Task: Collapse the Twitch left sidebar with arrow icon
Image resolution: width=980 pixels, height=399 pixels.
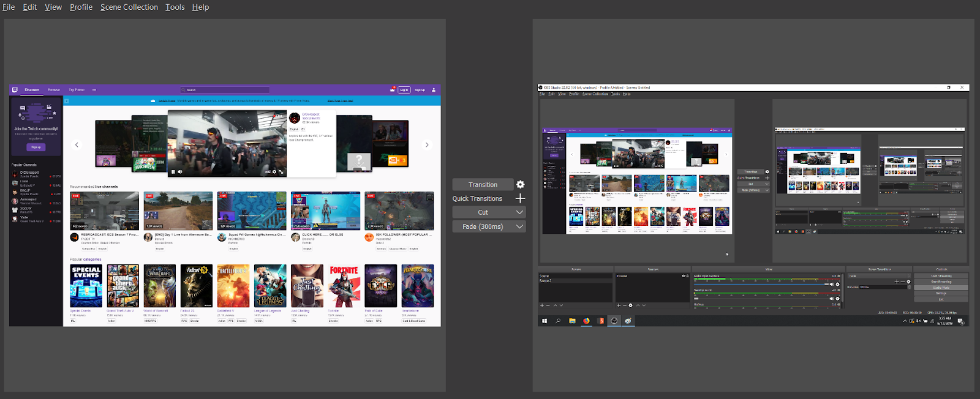Action: point(66,101)
